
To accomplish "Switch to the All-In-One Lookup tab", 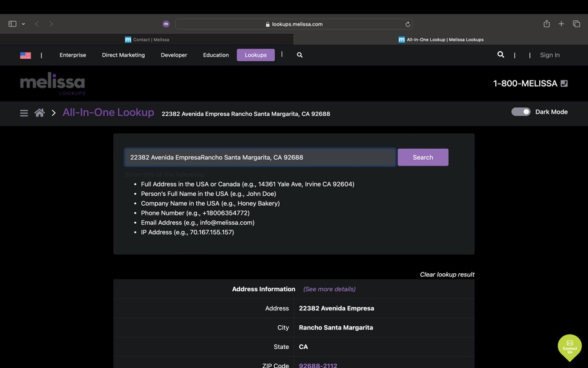I will tap(441, 40).
